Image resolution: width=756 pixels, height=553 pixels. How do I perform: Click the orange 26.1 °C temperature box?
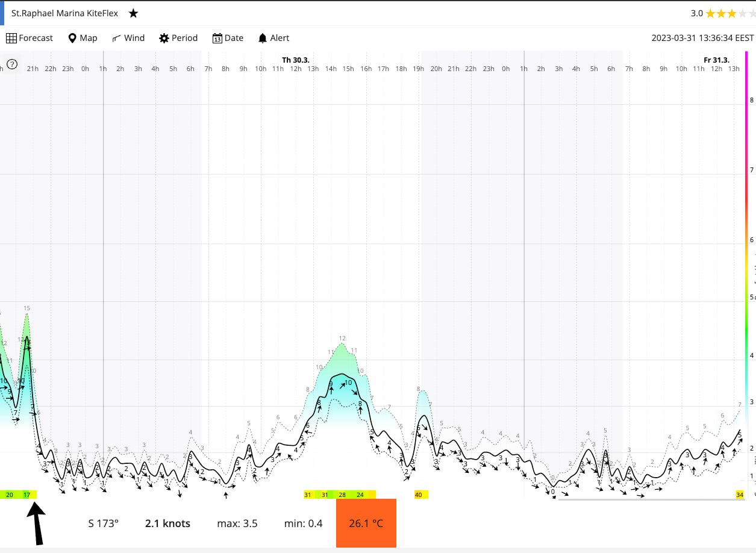pos(366,523)
